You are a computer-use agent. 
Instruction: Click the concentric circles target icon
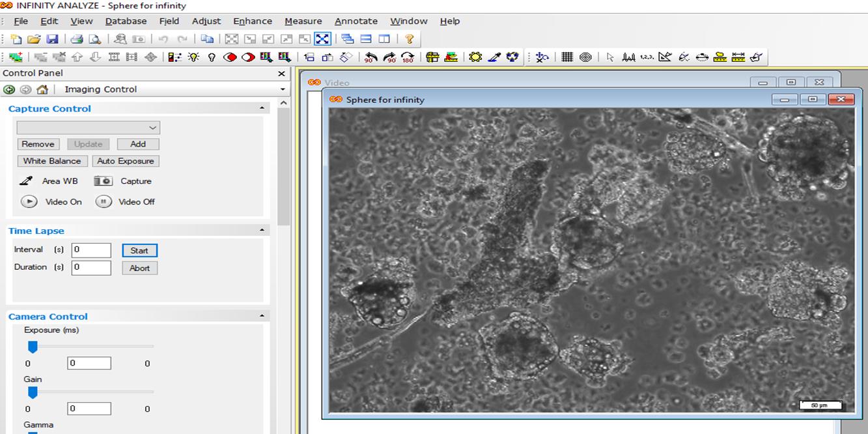point(585,57)
